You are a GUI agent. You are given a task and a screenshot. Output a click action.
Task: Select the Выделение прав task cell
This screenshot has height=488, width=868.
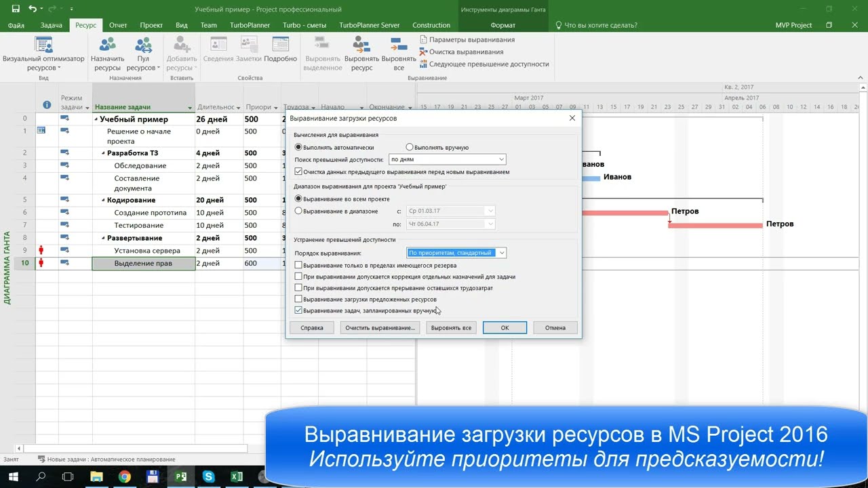pos(143,263)
